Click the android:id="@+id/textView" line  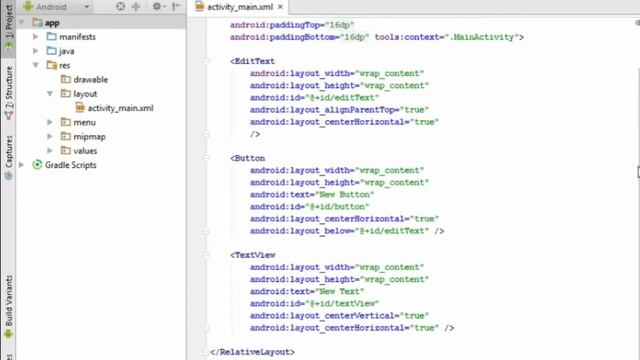(x=315, y=304)
